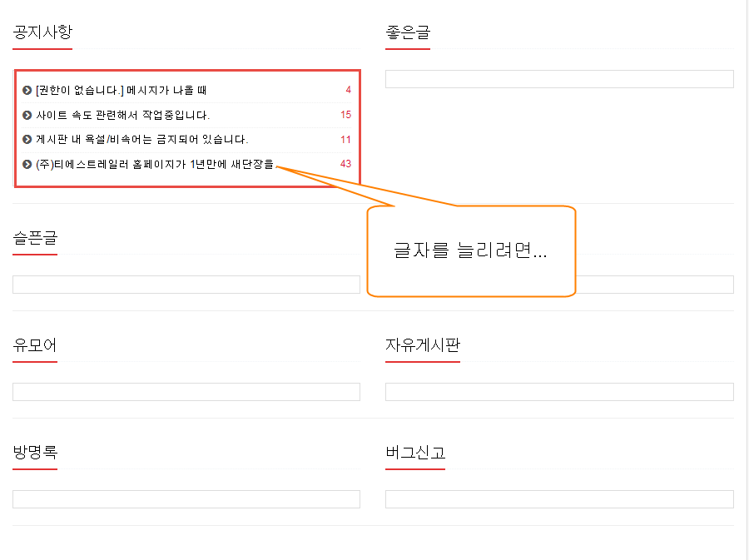Open the 좋은글 board heading
Viewport: 749px width, 560px height.
click(x=408, y=32)
